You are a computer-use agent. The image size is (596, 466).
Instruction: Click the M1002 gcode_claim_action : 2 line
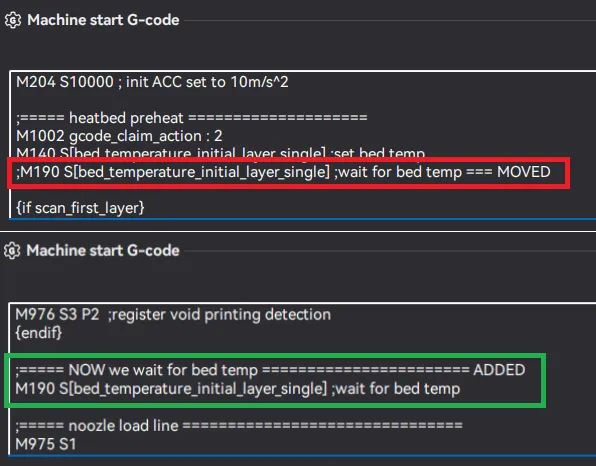(x=119, y=136)
